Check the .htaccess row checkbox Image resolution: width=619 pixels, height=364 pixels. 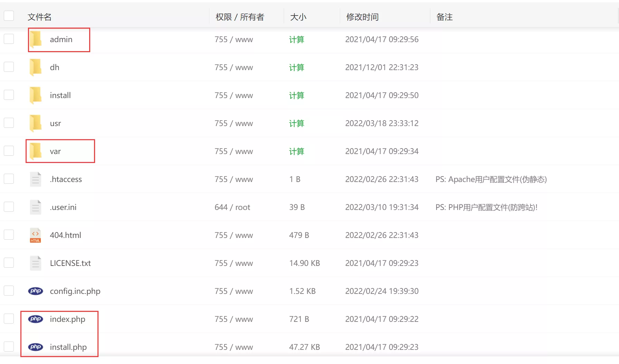tap(9, 179)
